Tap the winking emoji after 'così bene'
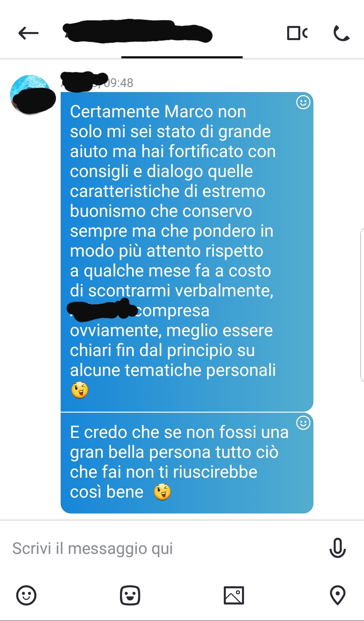 click(x=162, y=492)
